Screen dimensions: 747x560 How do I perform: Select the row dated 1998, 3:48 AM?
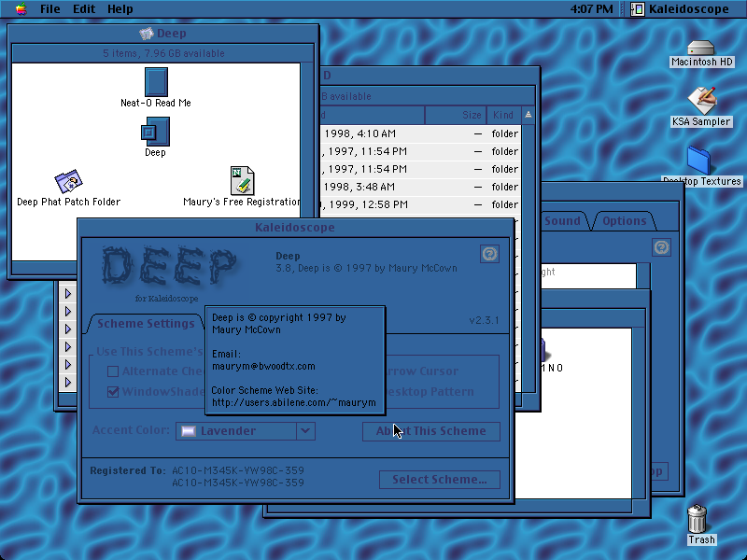(x=420, y=187)
